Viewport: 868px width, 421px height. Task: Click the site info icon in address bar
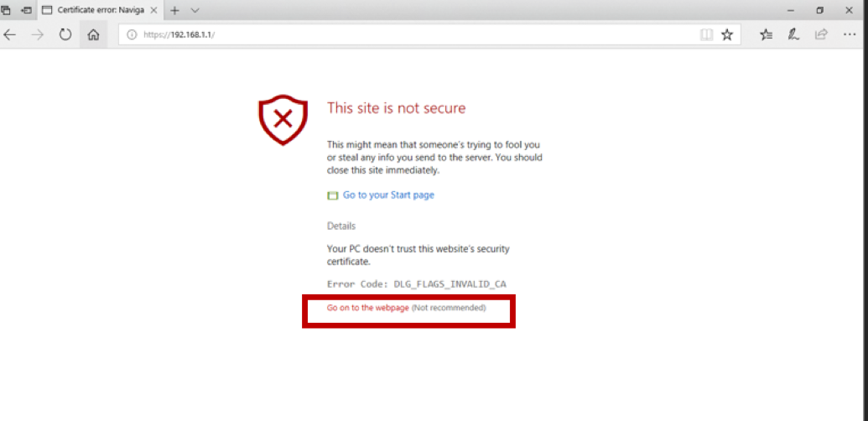point(132,35)
